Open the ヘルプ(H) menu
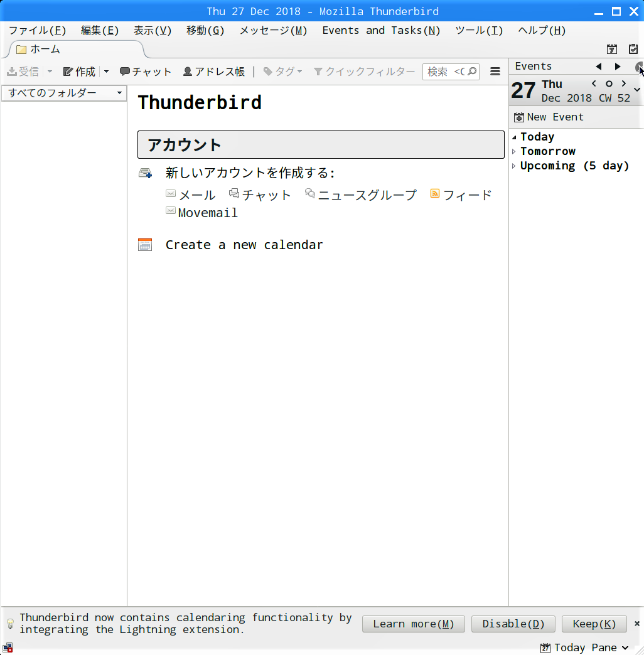 [542, 31]
